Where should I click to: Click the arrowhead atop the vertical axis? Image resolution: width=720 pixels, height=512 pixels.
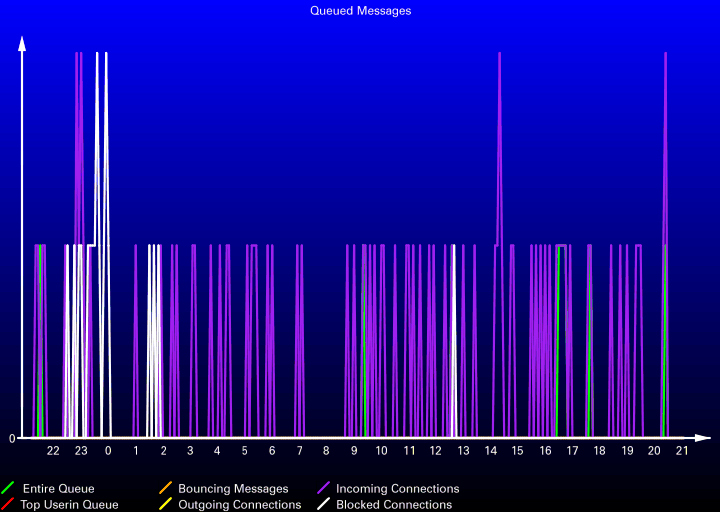click(22, 42)
